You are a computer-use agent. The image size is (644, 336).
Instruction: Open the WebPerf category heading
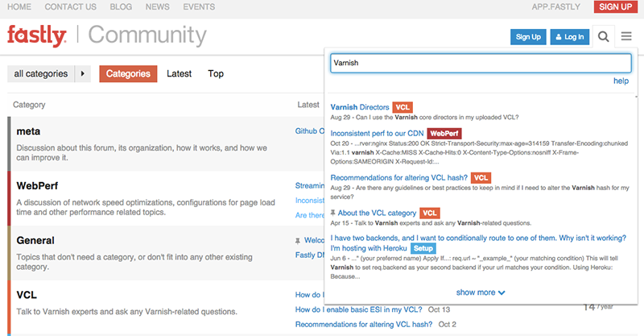[37, 186]
